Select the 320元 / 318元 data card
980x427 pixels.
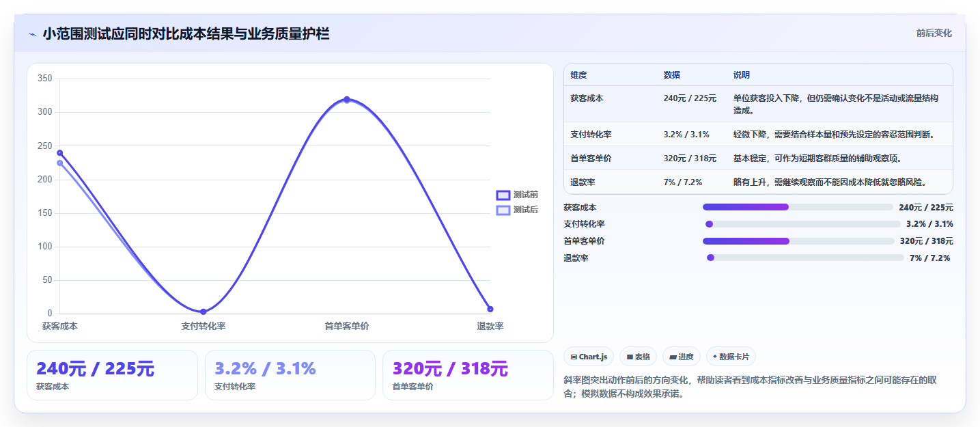(x=468, y=375)
